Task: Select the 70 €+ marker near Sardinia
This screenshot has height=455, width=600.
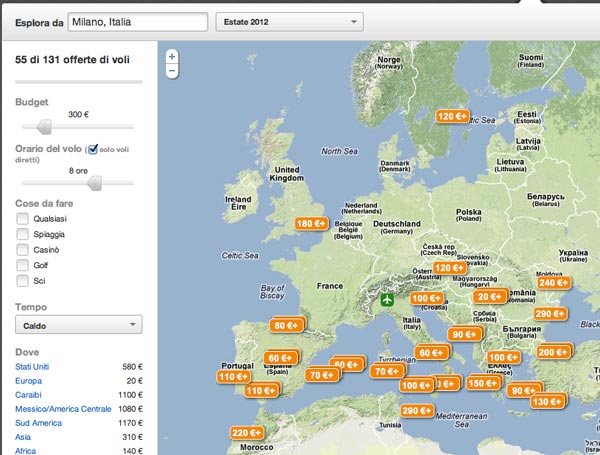Action: [x=386, y=372]
